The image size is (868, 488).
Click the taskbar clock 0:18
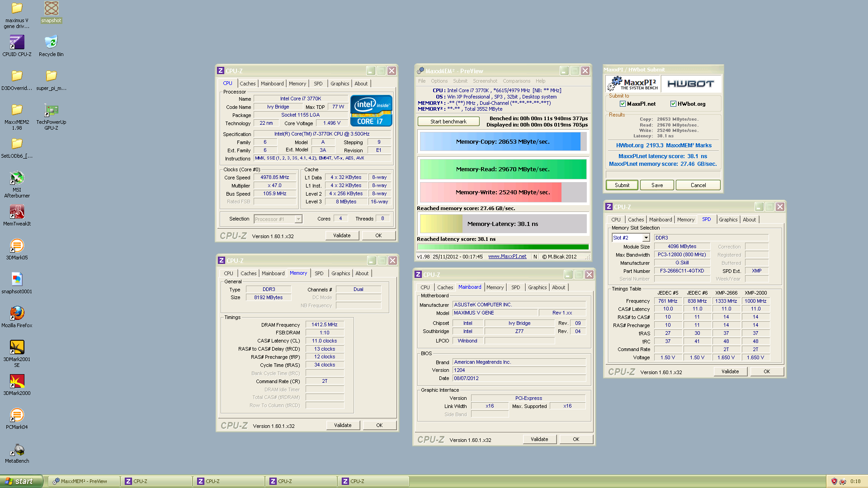point(855,481)
